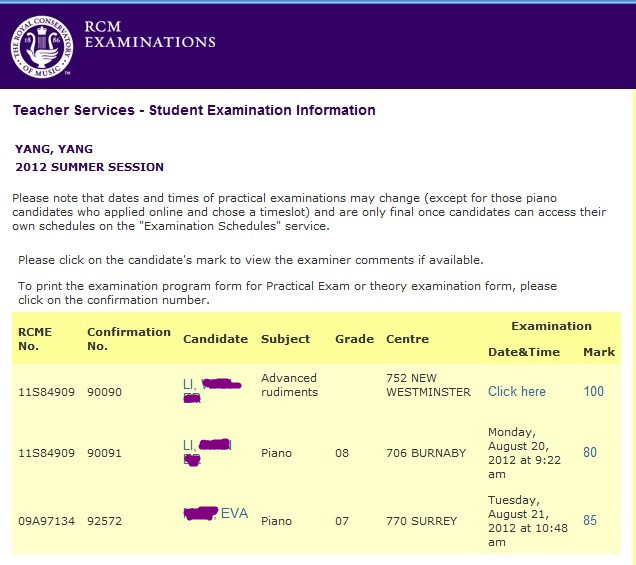The image size is (636, 565).
Task: Click '752 NEW WESTMINSTER' centre cell
Action: tap(428, 385)
